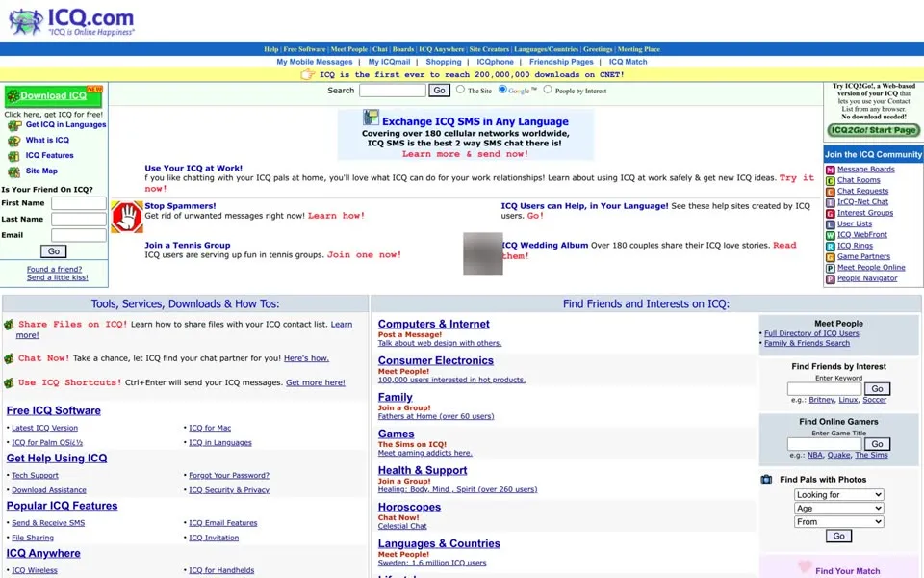
Task: Click Go beside the keyword field
Action: (x=878, y=389)
